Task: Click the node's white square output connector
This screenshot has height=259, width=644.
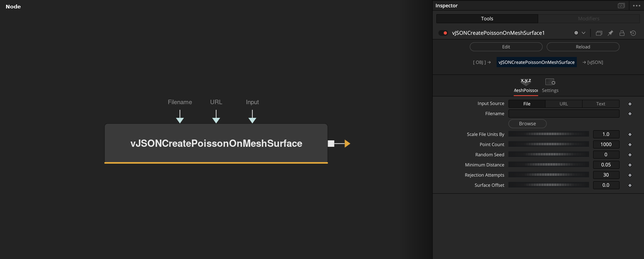Action: [x=331, y=144]
